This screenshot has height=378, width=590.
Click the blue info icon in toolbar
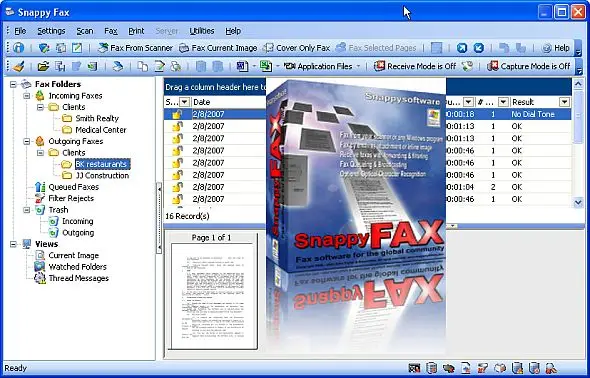point(18,48)
